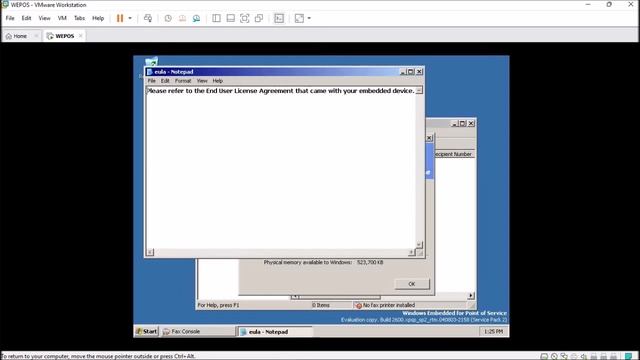Click the VMware network adapter status icon
Screen dimensions: 640x360
(564, 356)
